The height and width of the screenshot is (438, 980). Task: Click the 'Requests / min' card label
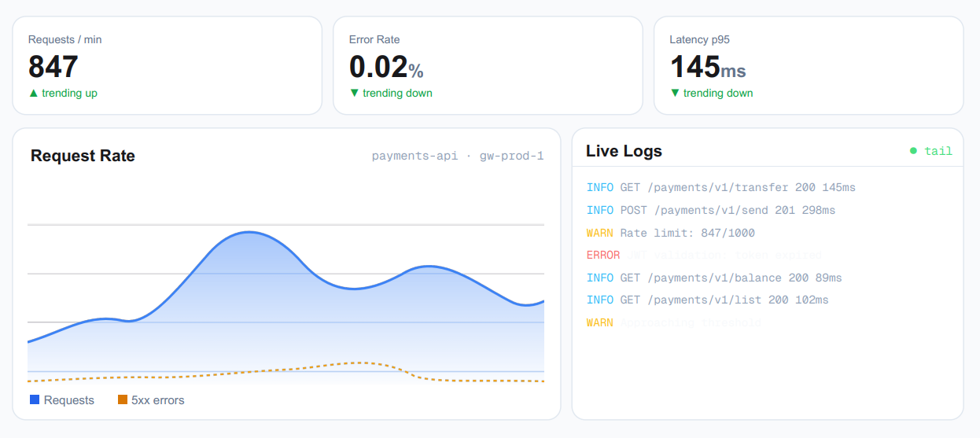tap(64, 39)
